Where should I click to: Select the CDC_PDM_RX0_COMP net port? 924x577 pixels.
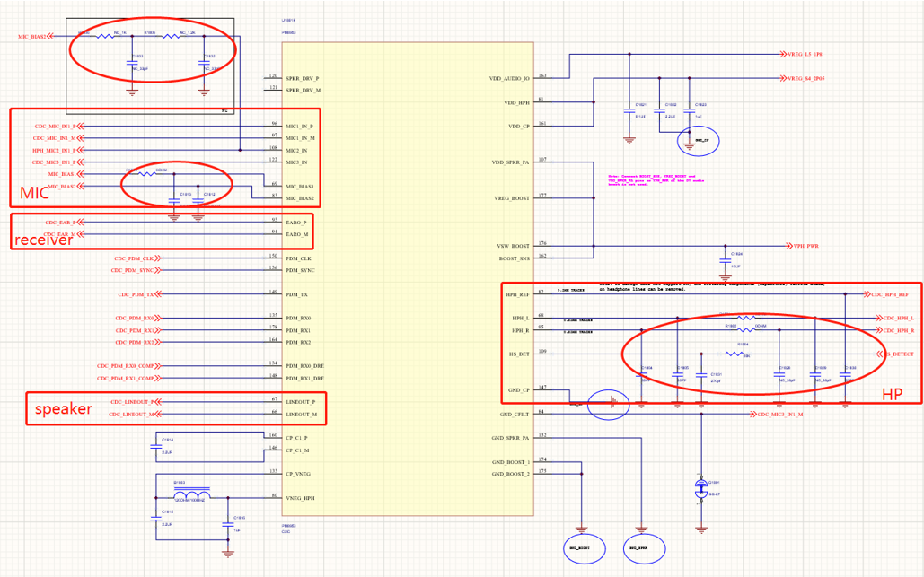[x=128, y=366]
